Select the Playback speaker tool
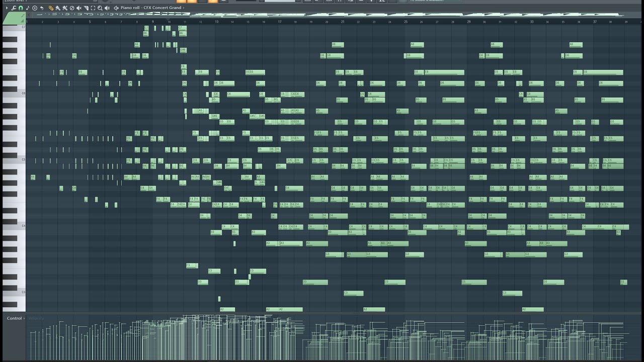 point(107,8)
